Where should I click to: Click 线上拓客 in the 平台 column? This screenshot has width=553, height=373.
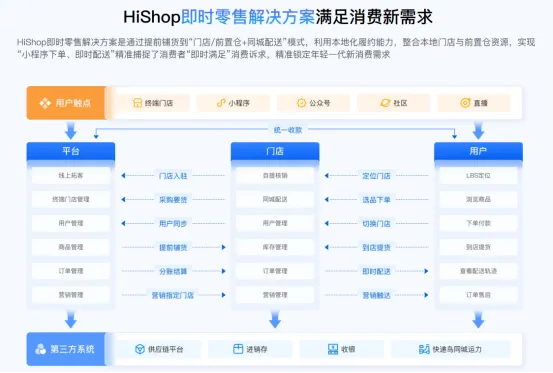coord(71,175)
